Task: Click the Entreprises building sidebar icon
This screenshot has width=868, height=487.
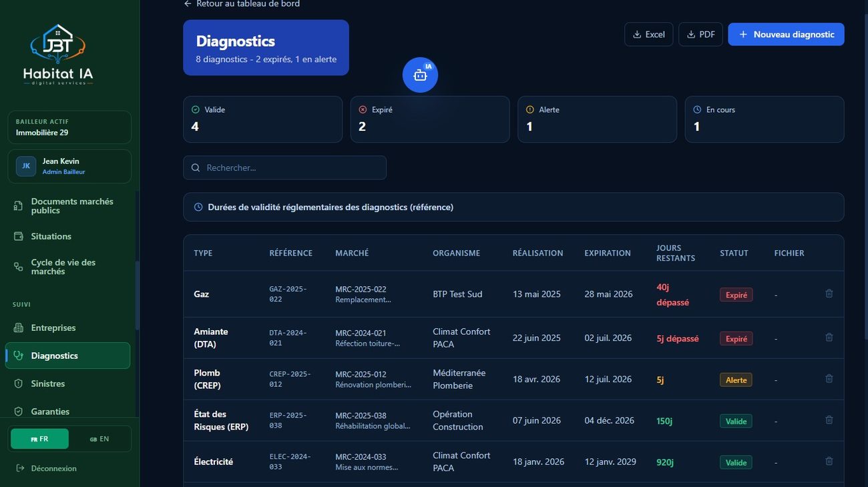Action: click(x=19, y=328)
